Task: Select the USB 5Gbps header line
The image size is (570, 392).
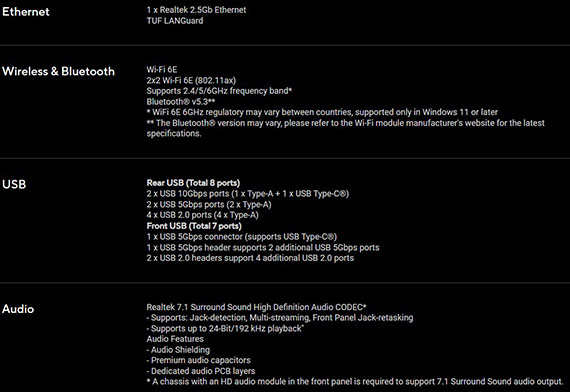Action: tap(263, 248)
